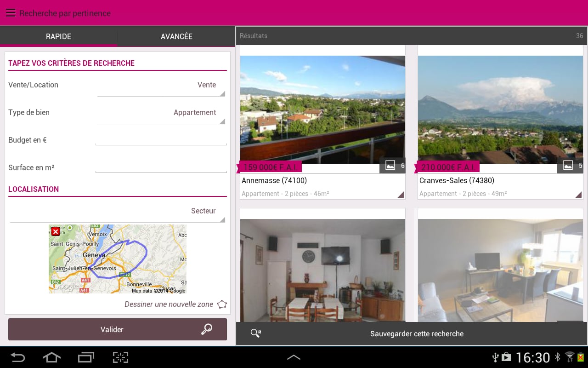
Task: Expand the Annemasse listing corner arrow
Action: (401, 195)
